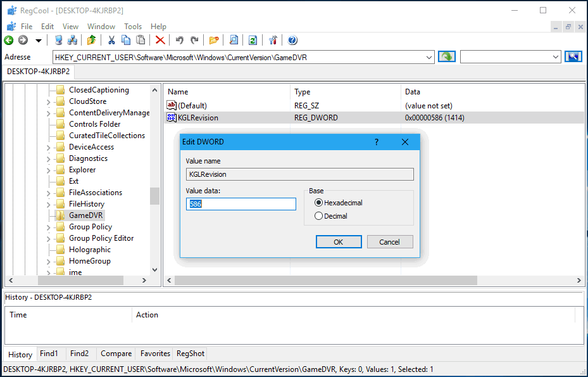Open the navigation history dropdown arrow
Screen dimensions: 588x377
(x=38, y=40)
